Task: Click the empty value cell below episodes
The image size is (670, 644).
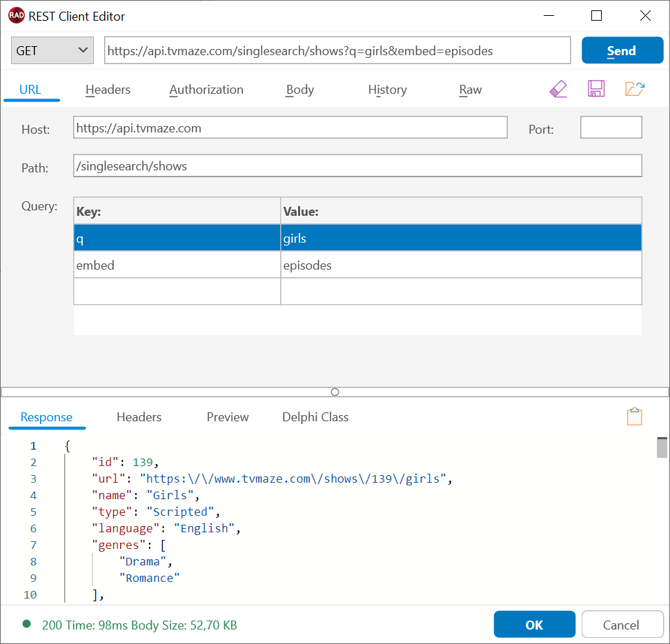Action: pyautogui.click(x=461, y=292)
